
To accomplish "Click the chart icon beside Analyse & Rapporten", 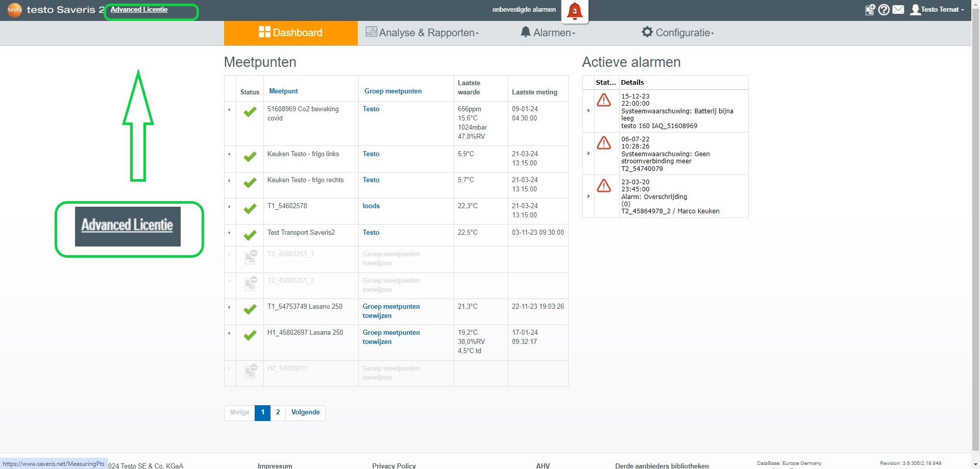I will tap(372, 32).
